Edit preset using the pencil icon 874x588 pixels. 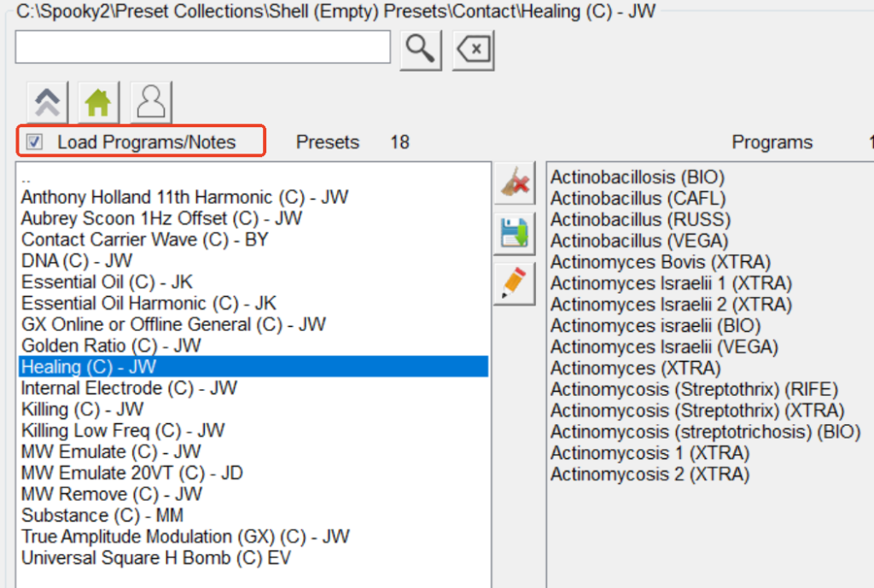(x=515, y=284)
